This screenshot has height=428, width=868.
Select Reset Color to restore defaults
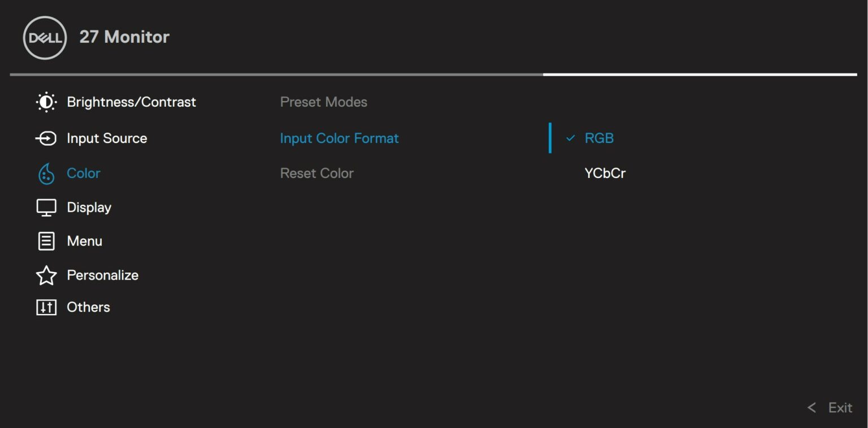[x=316, y=173]
